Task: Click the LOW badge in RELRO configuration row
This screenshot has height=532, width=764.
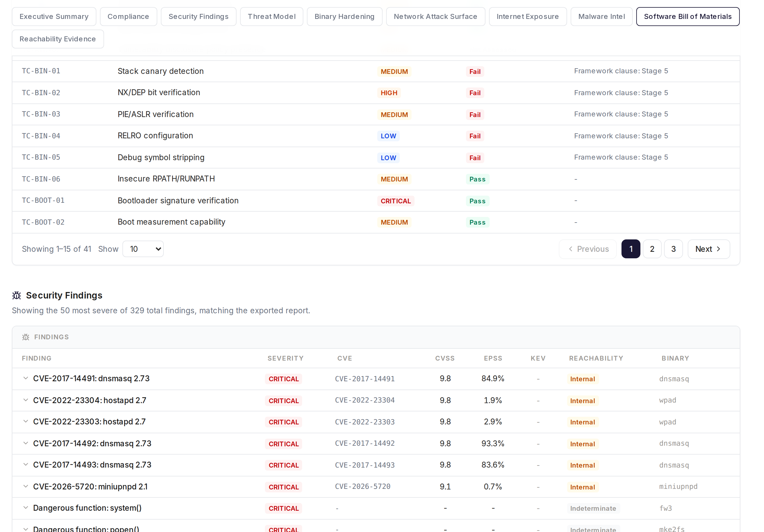Action: pos(388,136)
